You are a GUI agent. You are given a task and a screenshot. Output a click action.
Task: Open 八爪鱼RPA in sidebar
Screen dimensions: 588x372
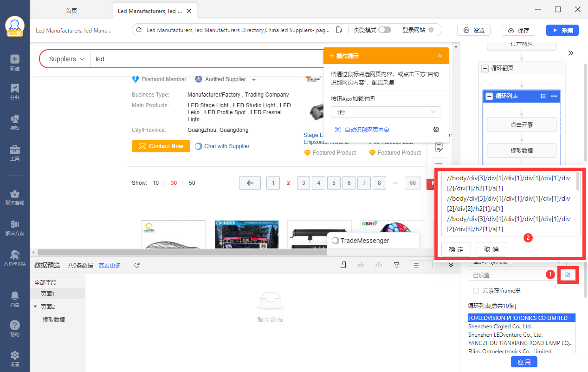point(15,258)
